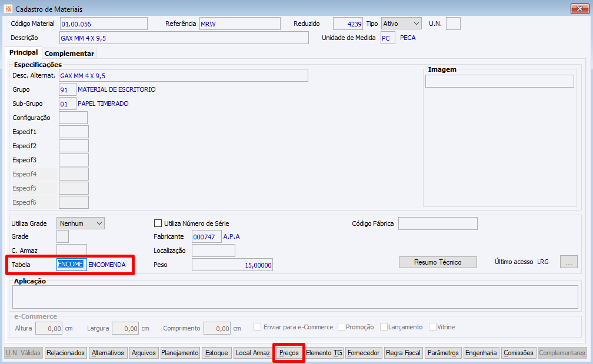Check the Vitrine checkbox
The image size is (593, 364).
(432, 327)
